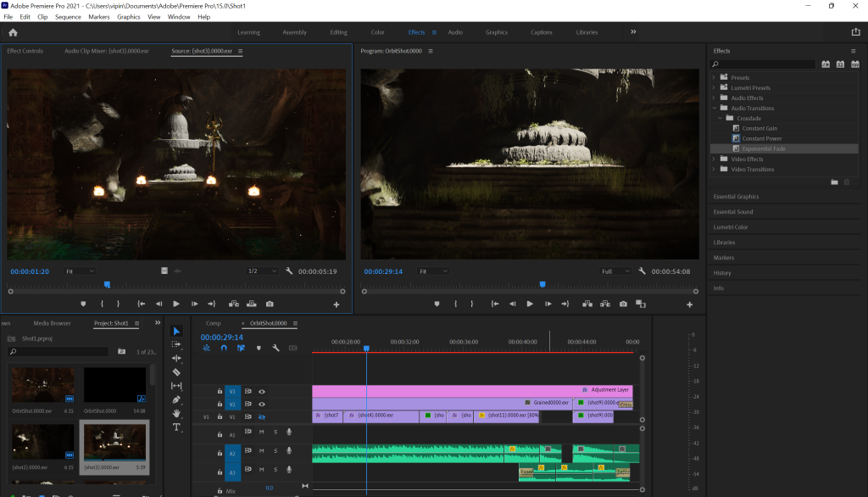
Task: Toggle V3 track output eye
Action: (x=262, y=392)
